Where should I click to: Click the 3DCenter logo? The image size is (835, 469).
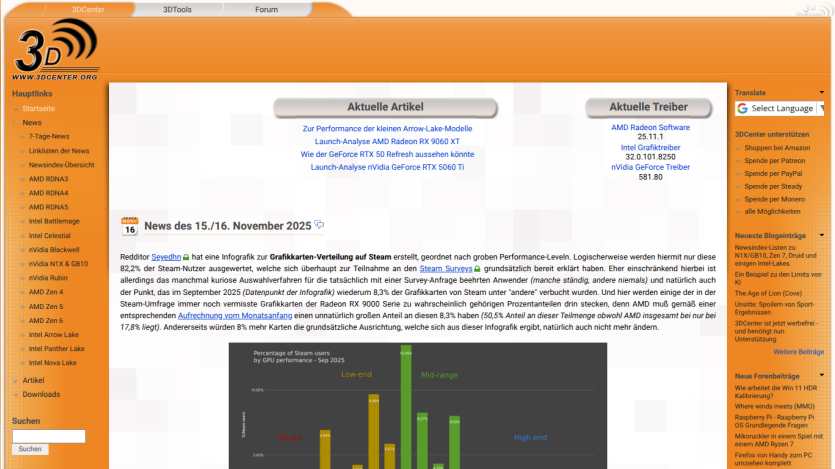[x=56, y=50]
